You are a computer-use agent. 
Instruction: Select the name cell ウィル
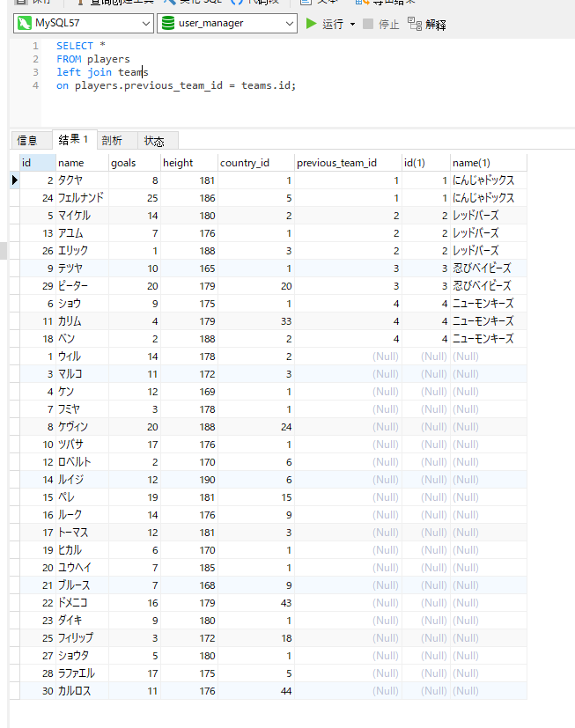click(x=82, y=357)
